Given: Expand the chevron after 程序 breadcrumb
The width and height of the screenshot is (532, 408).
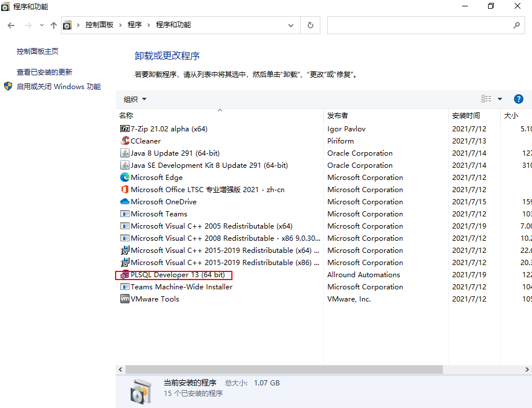Looking at the screenshot, I should (x=149, y=25).
